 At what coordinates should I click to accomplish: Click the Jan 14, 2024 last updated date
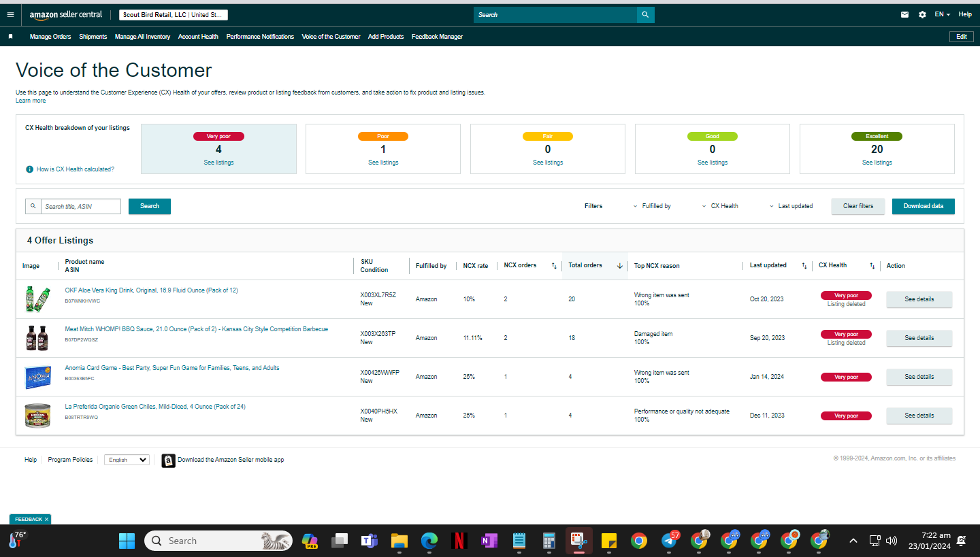(766, 377)
